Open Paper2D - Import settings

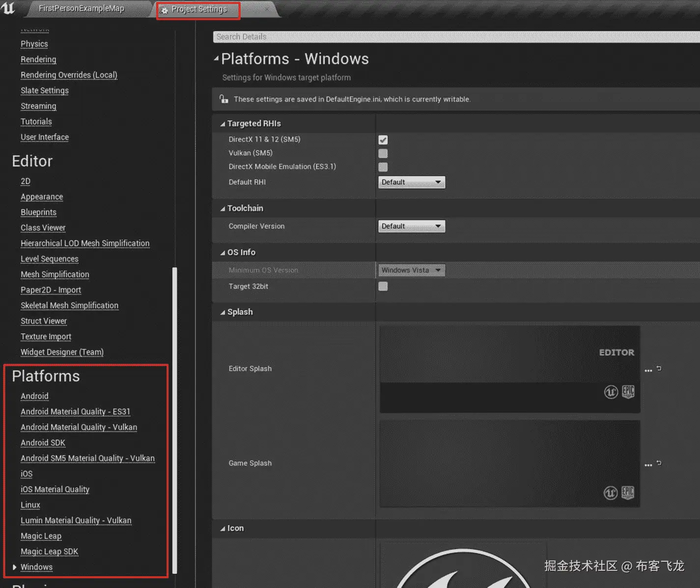pyautogui.click(x=51, y=290)
